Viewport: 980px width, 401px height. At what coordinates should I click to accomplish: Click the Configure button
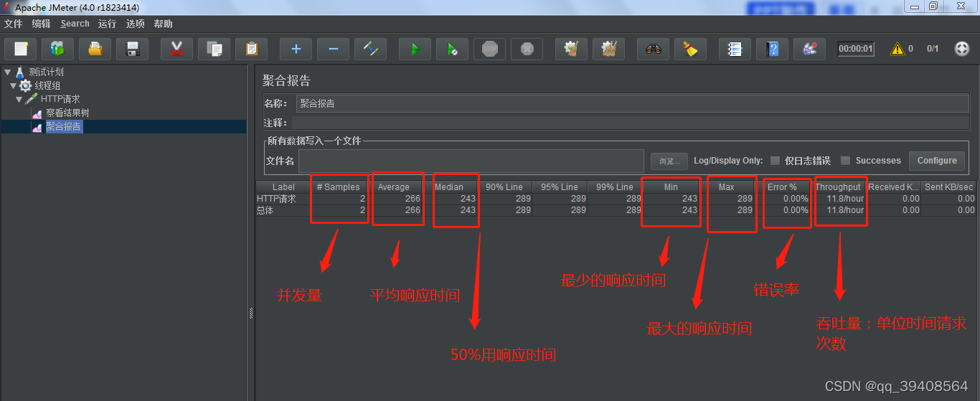tap(936, 161)
